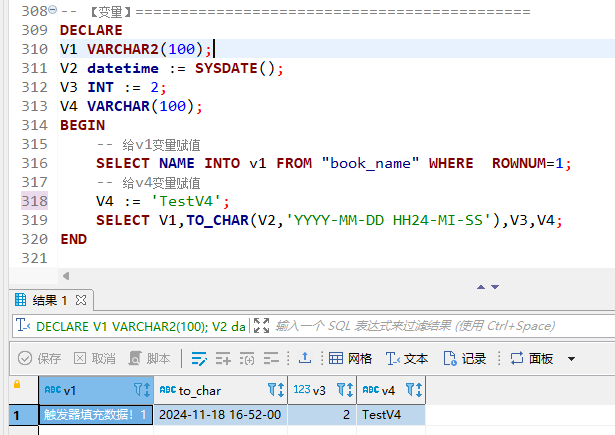This screenshot has width=615, height=435.
Task: Open filter dropdown on to_char column
Action: pos(274,390)
